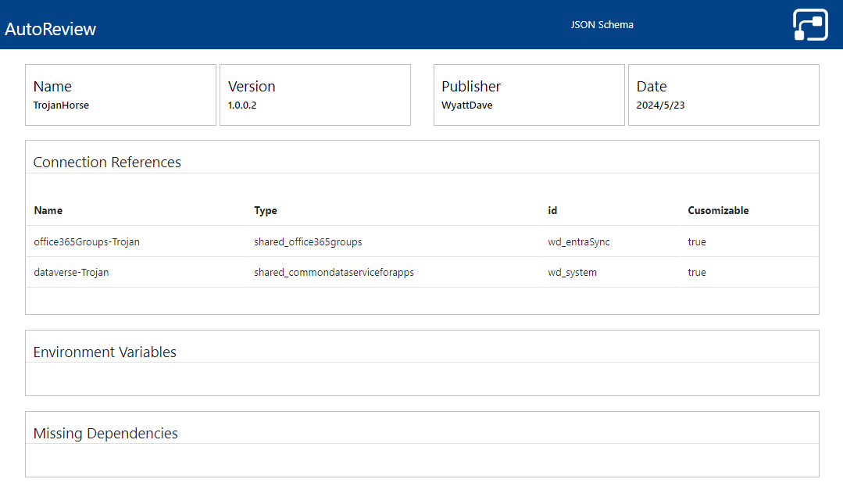843x504 pixels.
Task: Click the shared_commondataserviceforapps type cell
Action: coord(334,273)
